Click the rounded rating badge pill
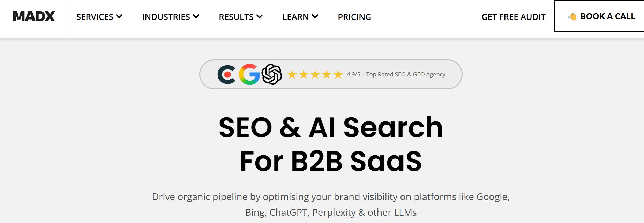The image size is (644, 223). pyautogui.click(x=331, y=74)
